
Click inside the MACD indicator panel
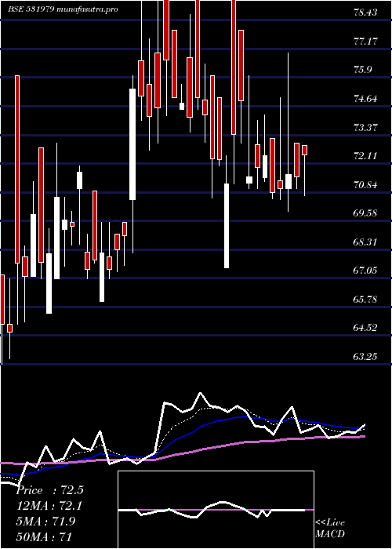(216, 510)
